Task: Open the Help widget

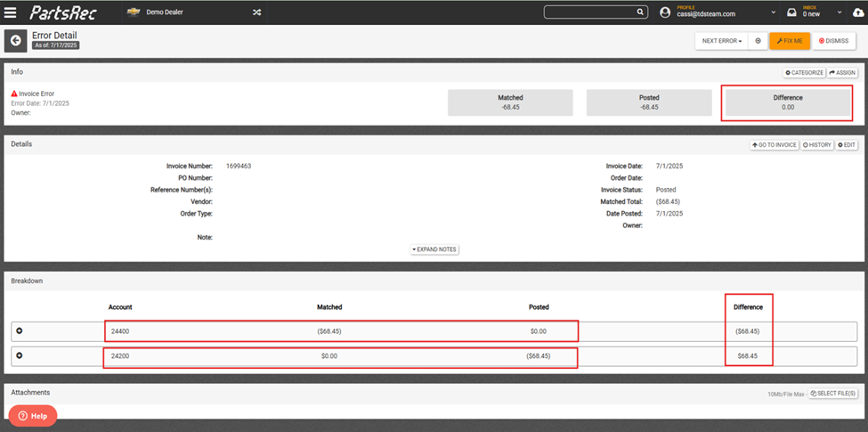Action: (x=33, y=416)
